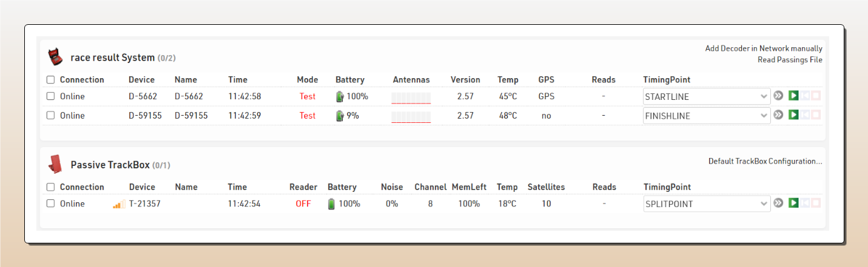Click the antenna status bars for D-59155
Viewport: 868px width, 267px height.
pos(411,117)
